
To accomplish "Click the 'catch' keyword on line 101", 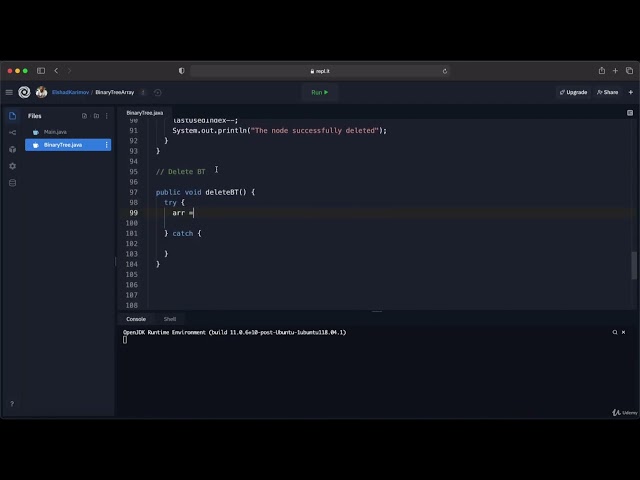I will point(182,233).
